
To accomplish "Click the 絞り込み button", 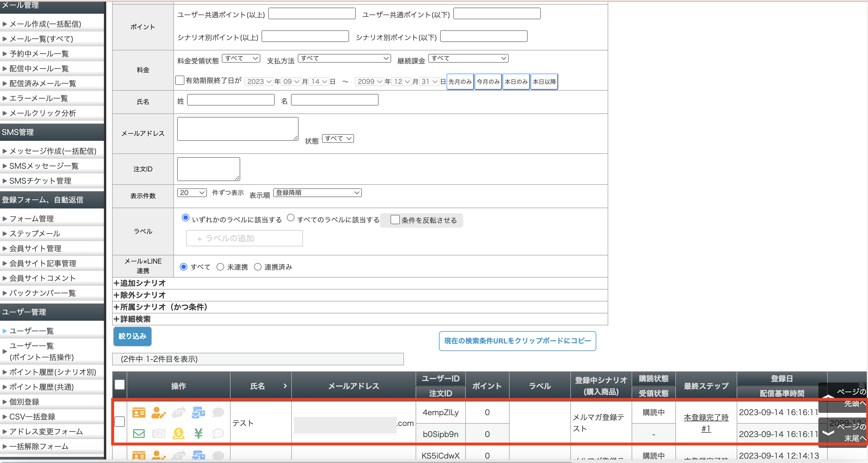I will [x=132, y=336].
